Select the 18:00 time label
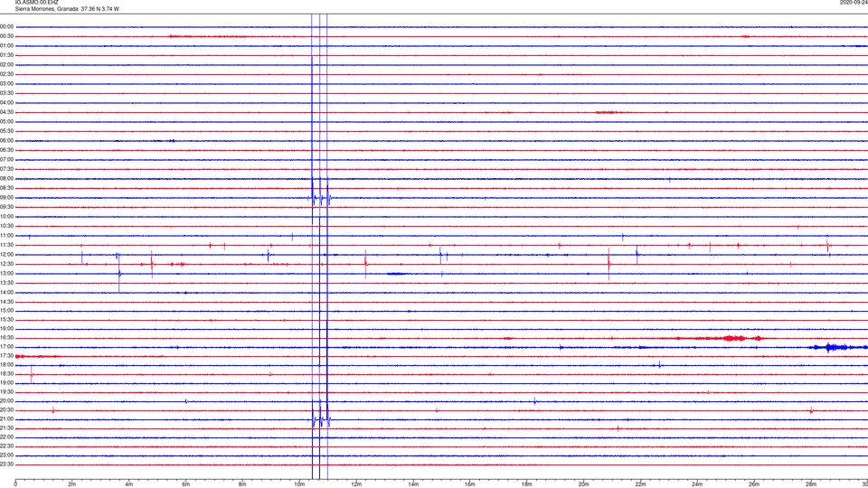The image size is (868, 488). [6, 365]
